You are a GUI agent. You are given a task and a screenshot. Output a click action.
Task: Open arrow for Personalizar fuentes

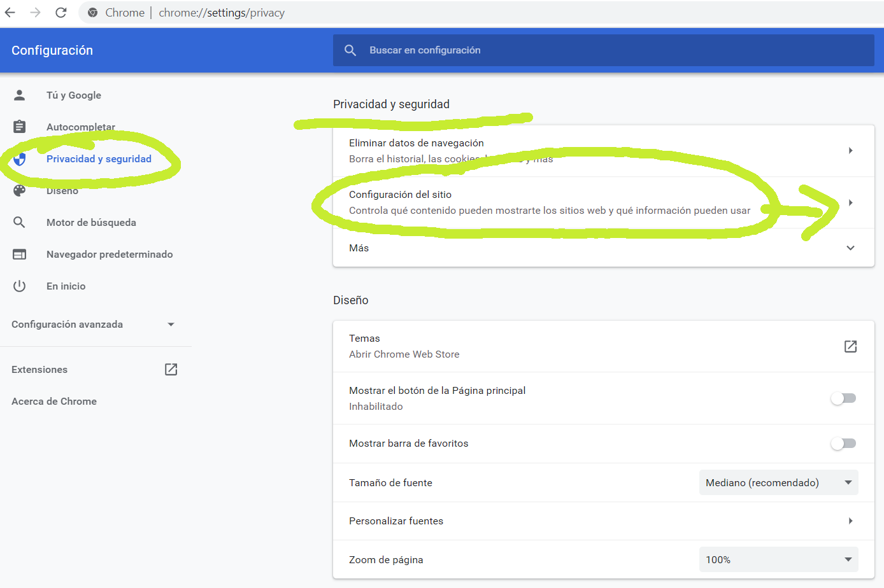coord(851,521)
